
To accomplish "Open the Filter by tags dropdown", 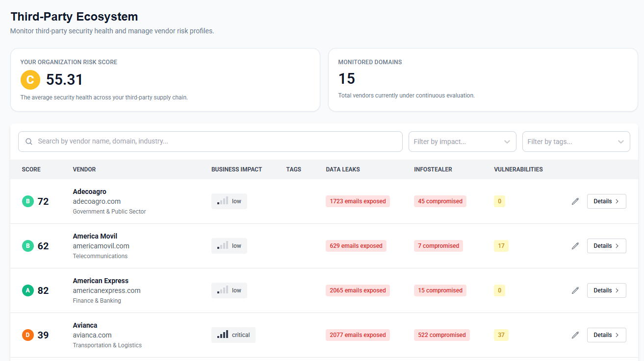I will [x=576, y=142].
